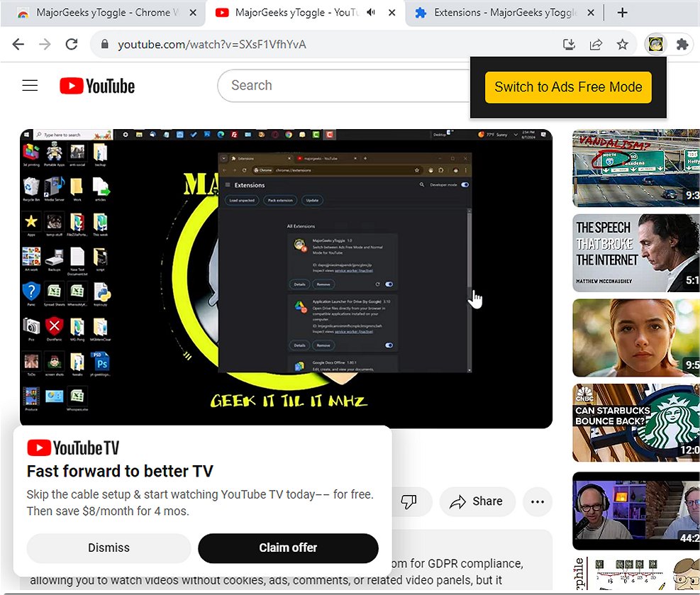Close the MajorGeeks yToggle YouTube tab
Image resolution: width=700 pixels, height=595 pixels.
391,13
